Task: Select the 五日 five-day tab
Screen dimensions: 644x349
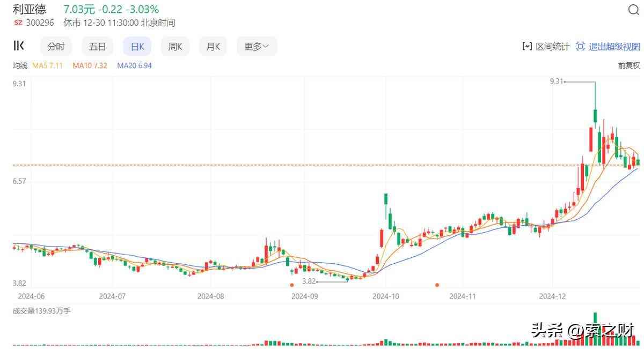Action: click(x=97, y=47)
